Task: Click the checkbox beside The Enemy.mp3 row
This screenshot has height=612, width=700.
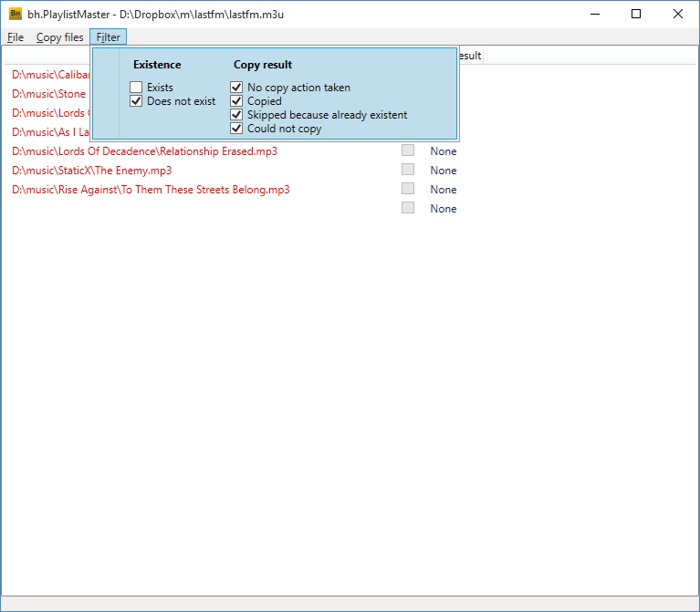Action: pos(408,170)
